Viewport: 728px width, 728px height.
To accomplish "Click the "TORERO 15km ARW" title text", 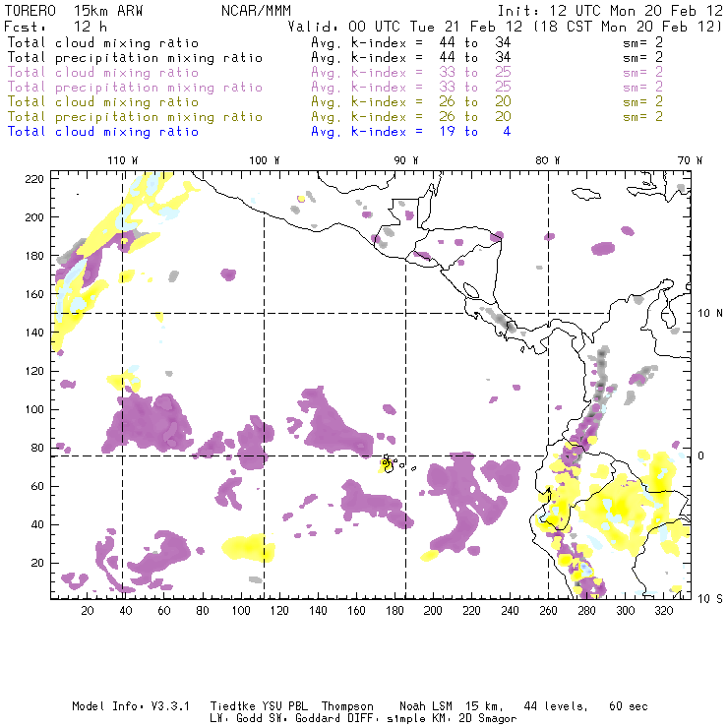I will click(x=74, y=11).
